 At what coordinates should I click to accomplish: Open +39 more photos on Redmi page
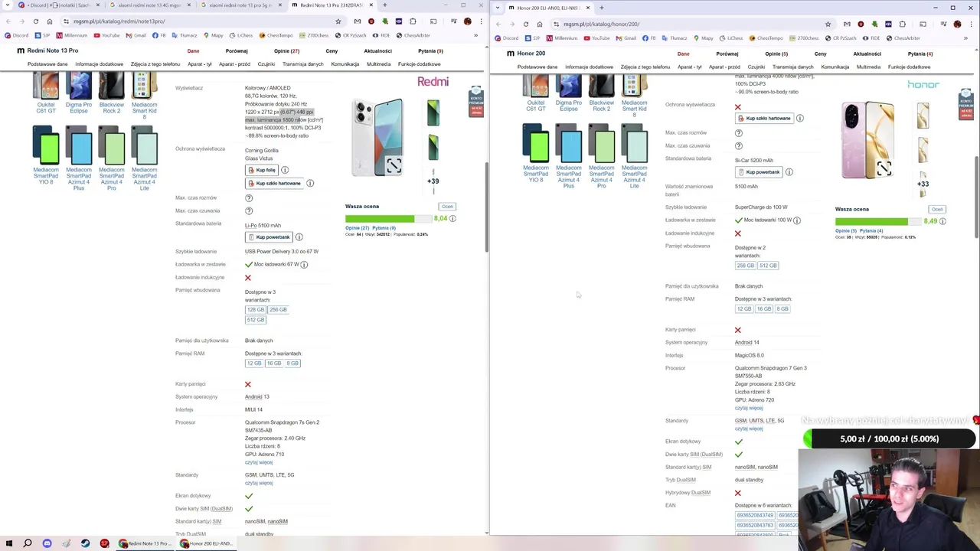[x=433, y=181]
